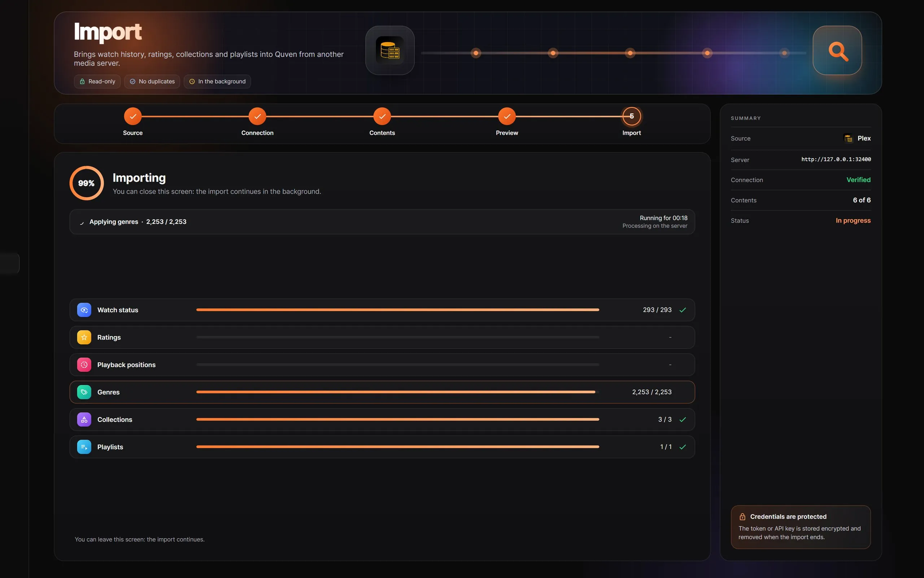
Task: Click the Collections shapes icon
Action: click(84, 419)
